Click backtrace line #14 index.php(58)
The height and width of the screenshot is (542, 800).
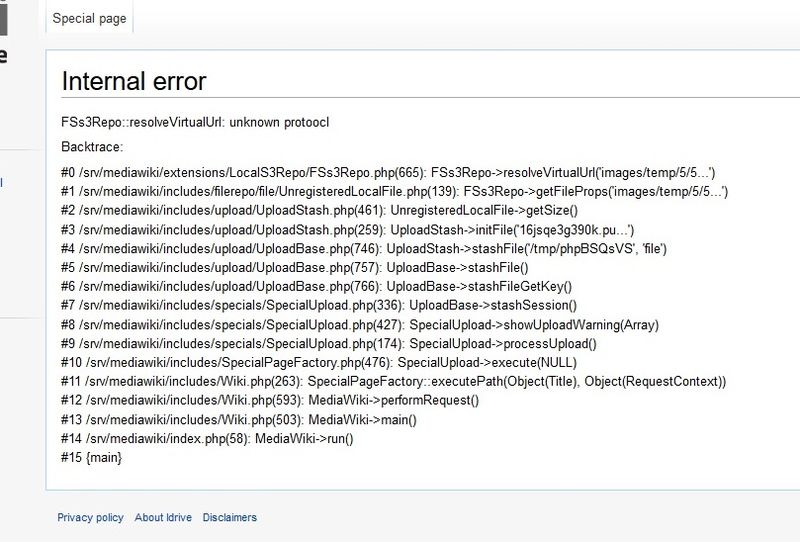tap(207, 438)
